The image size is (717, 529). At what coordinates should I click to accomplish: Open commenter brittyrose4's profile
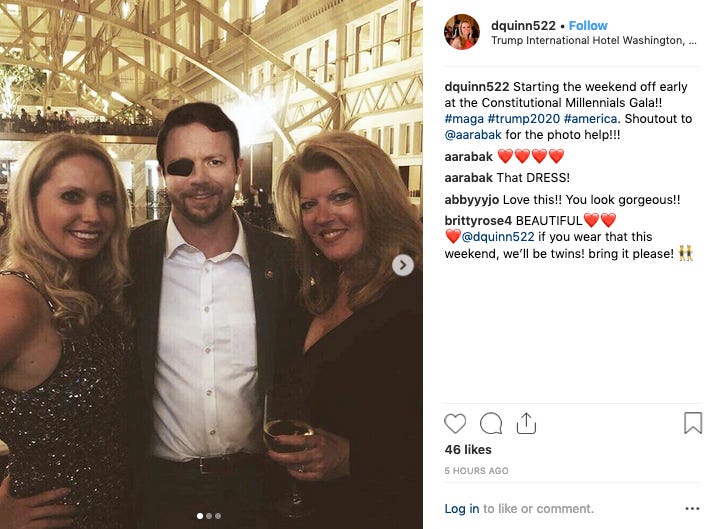[x=478, y=221]
